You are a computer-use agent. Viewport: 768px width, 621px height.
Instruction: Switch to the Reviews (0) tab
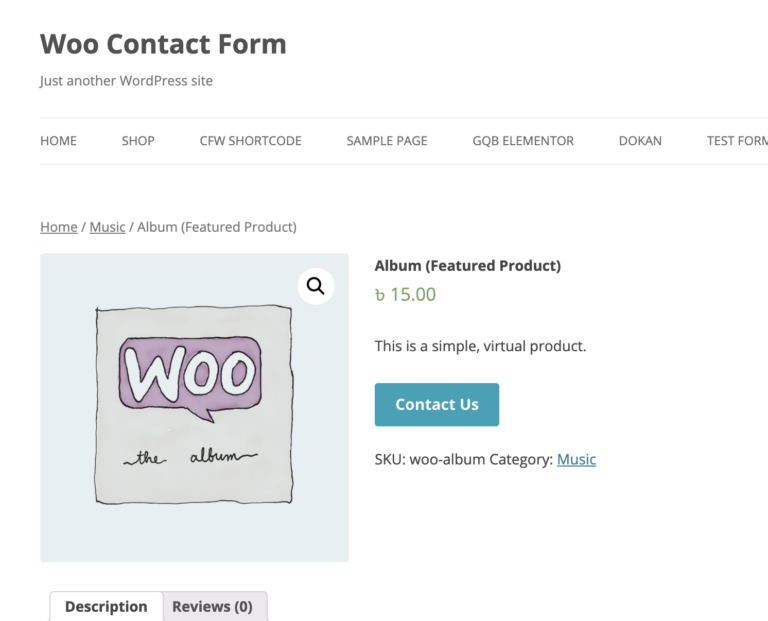click(x=212, y=607)
